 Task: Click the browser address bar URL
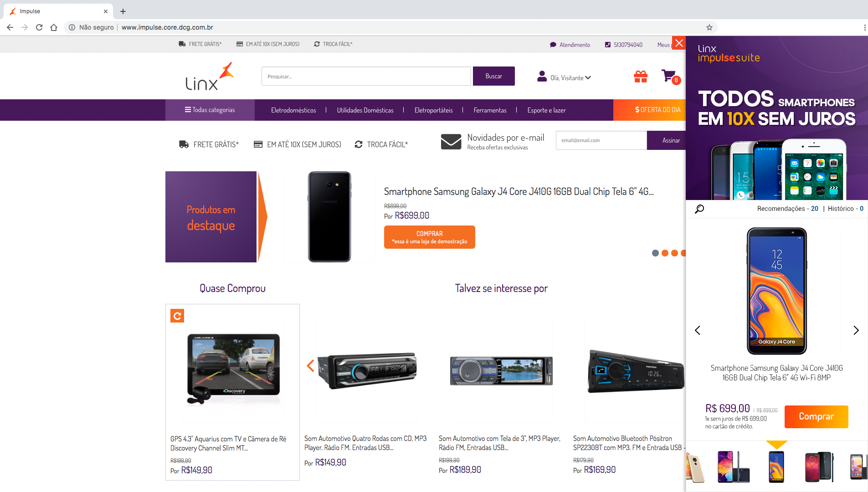pyautogui.click(x=167, y=27)
